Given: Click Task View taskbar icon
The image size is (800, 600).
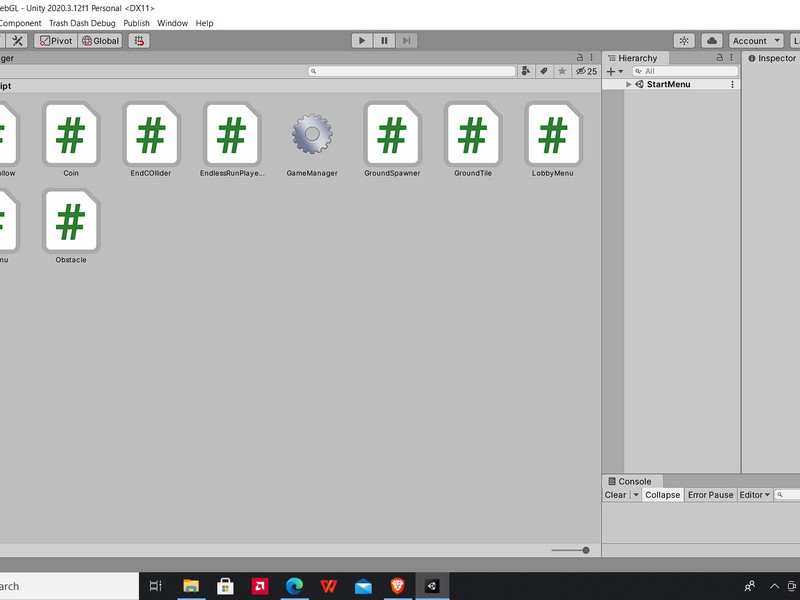Looking at the screenshot, I should [156, 586].
